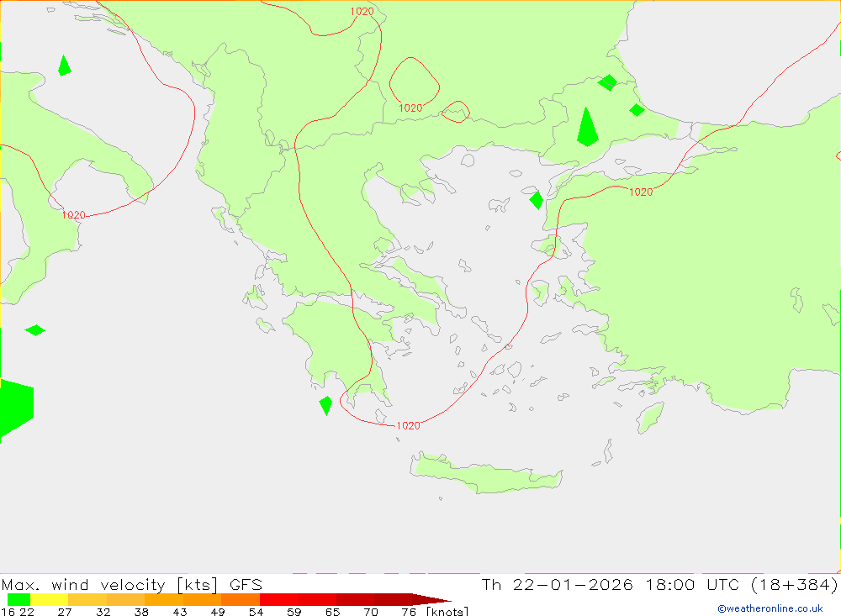Click the 1020 label at top of map
This screenshot has height=616, width=841.
tap(362, 11)
